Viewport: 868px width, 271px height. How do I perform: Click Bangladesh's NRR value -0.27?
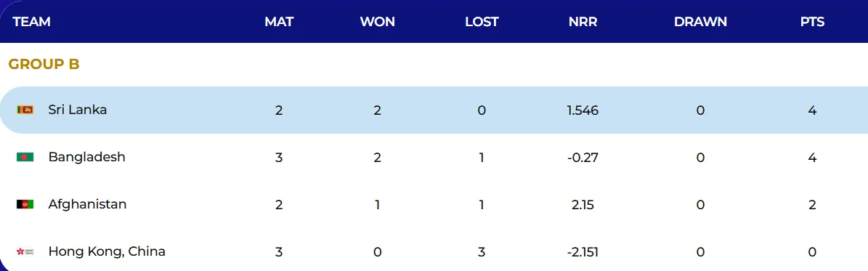click(583, 158)
